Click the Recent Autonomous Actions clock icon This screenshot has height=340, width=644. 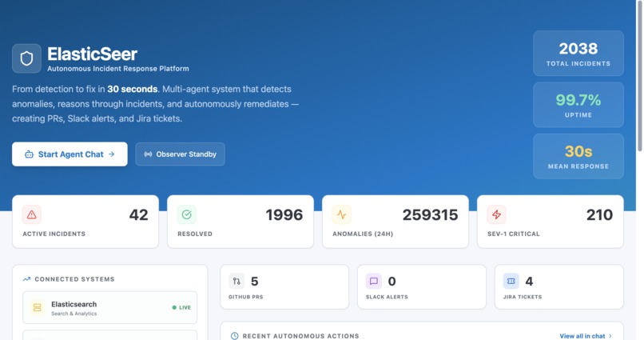(235, 336)
